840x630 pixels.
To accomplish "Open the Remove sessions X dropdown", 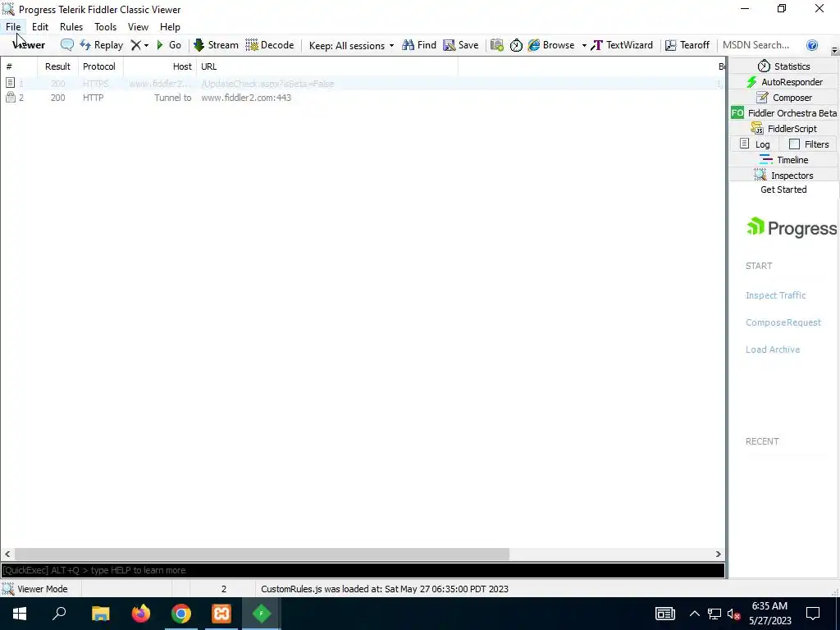I will pos(139,45).
